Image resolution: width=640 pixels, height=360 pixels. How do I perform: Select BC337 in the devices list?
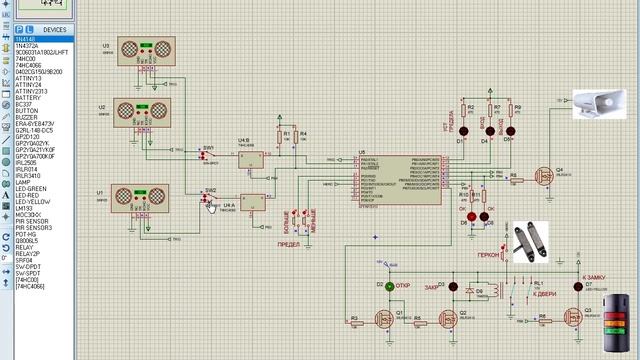44,104
